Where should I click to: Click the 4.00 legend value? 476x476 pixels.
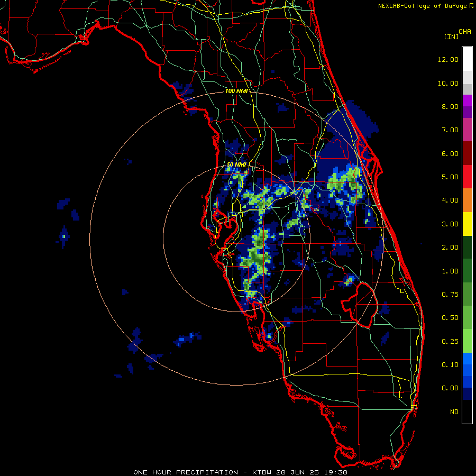click(450, 200)
